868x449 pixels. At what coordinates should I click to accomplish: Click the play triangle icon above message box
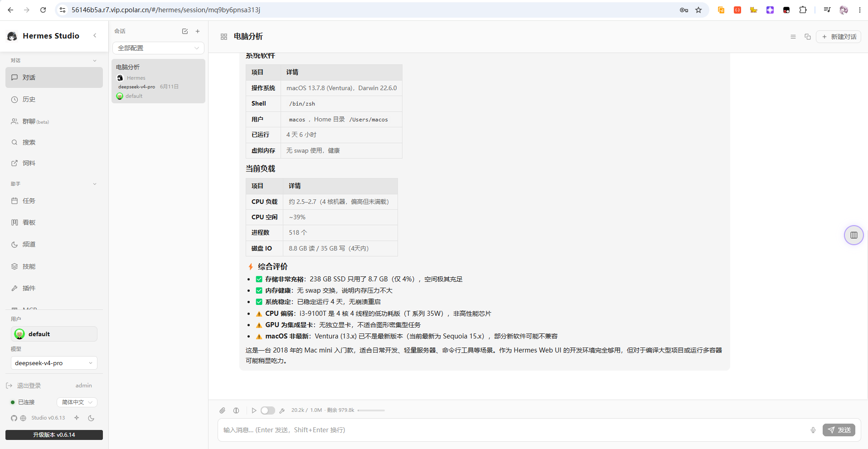[x=254, y=410]
